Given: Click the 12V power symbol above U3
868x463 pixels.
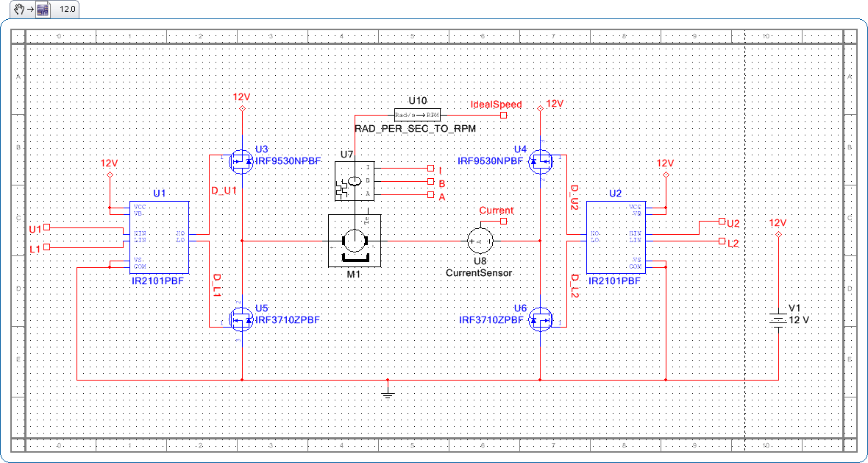Looking at the screenshot, I should (x=241, y=110).
